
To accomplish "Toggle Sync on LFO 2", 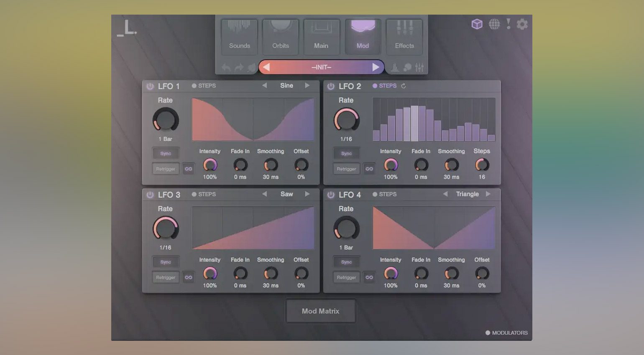I will 346,153.
